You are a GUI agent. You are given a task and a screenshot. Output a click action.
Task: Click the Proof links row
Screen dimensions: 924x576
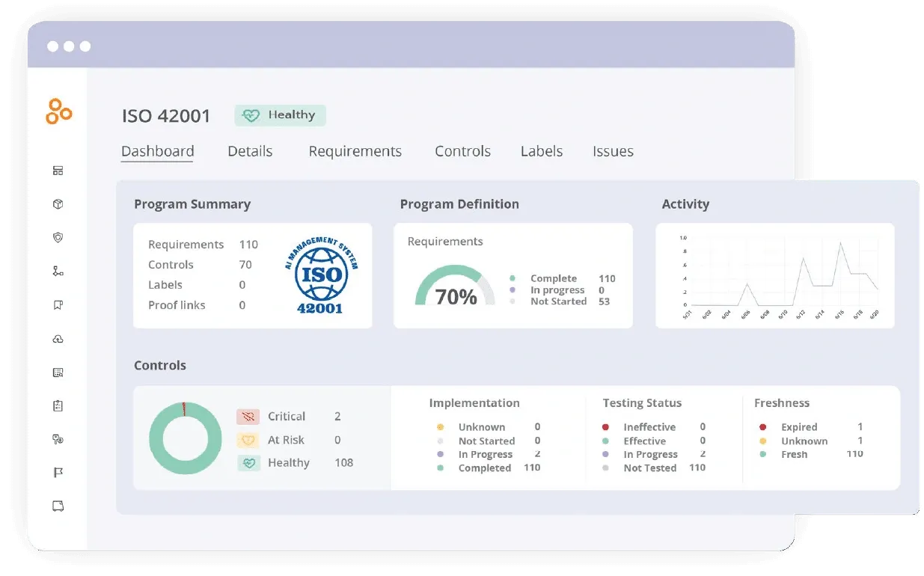pos(197,305)
